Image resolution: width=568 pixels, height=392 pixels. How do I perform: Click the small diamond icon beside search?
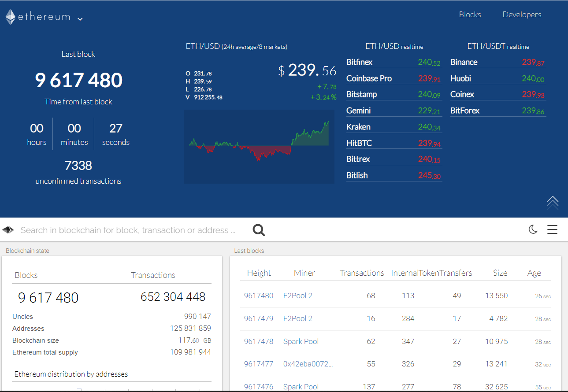coord(8,230)
